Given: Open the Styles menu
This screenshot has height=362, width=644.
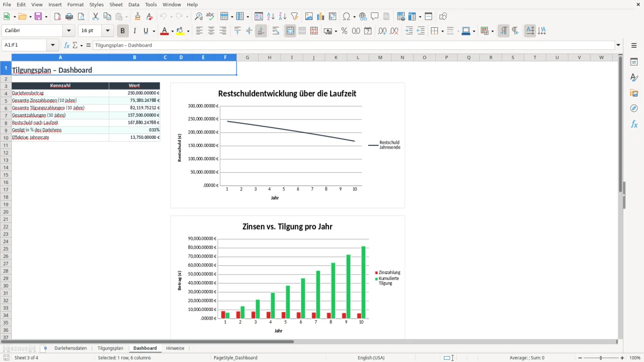Looking at the screenshot, I should (97, 5).
